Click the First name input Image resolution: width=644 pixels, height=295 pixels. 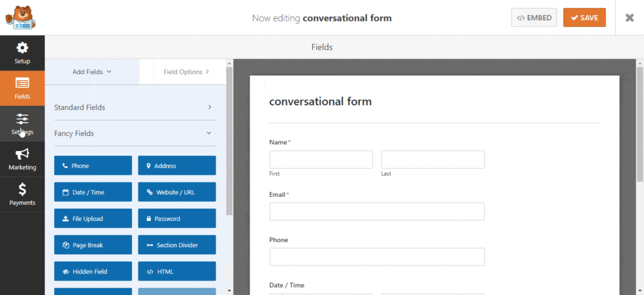pyautogui.click(x=321, y=159)
